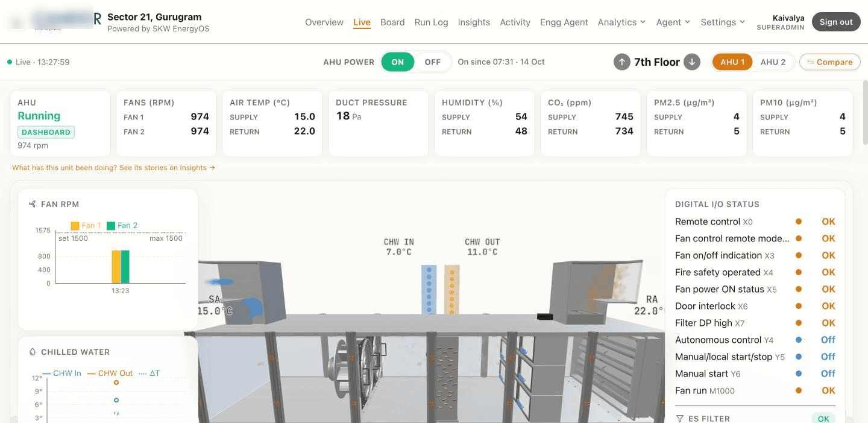Turn AHU power OFF
Screen dimensions: 868x423
(x=433, y=62)
